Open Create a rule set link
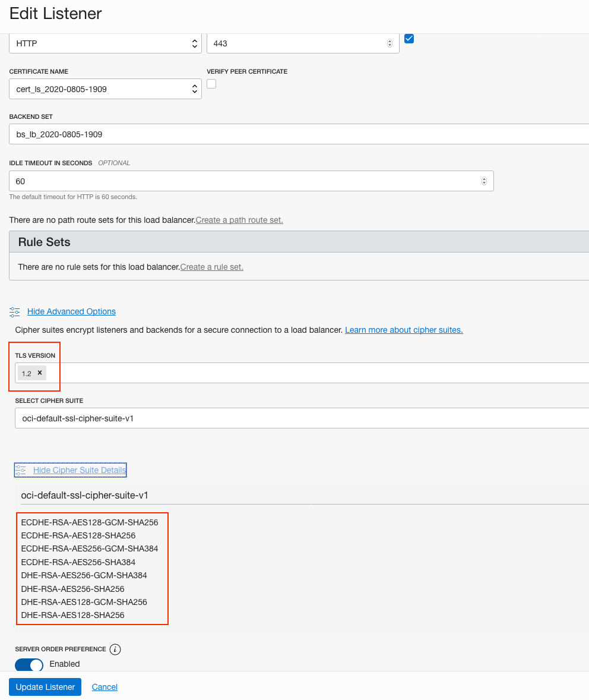Image resolution: width=589 pixels, height=700 pixels. [x=212, y=267]
